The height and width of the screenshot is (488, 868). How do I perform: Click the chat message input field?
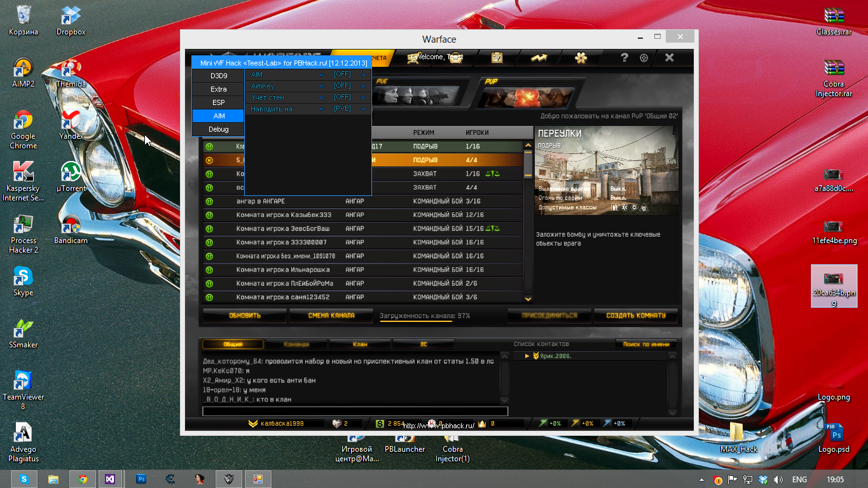(355, 411)
